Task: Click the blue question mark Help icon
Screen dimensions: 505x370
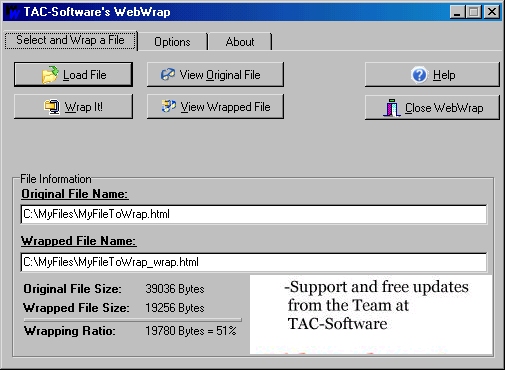Action: 419,75
